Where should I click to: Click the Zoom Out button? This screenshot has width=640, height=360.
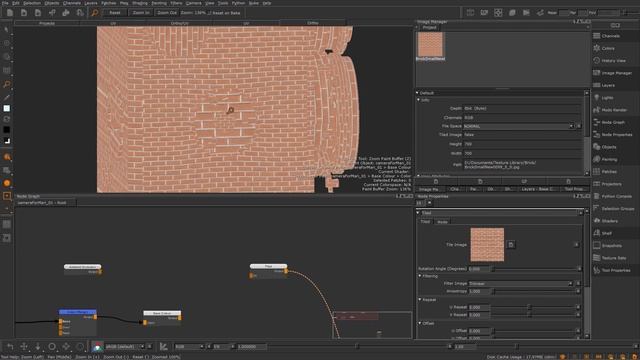pos(167,13)
